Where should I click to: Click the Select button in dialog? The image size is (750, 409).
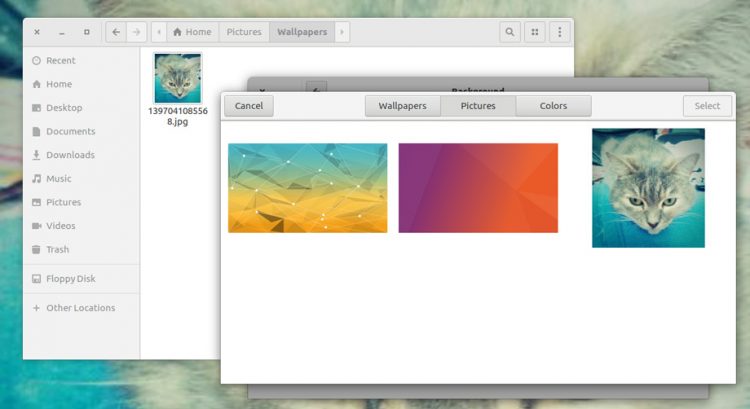(x=707, y=106)
